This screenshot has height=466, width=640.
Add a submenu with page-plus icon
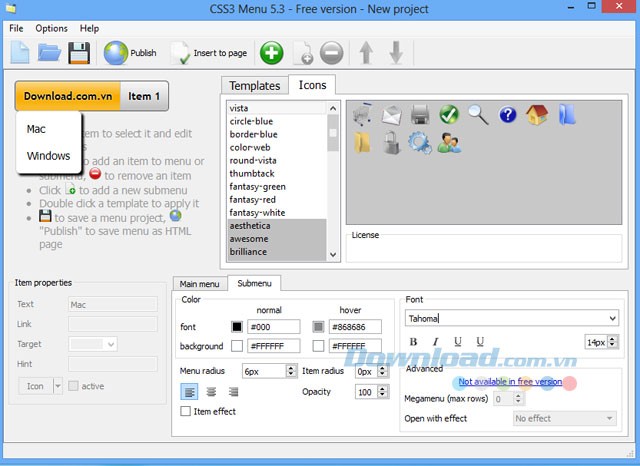pos(303,53)
